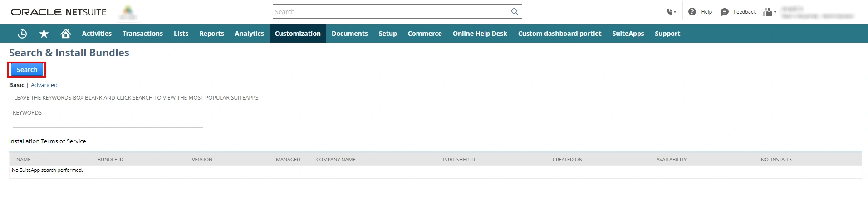Open Installation Terms of Service link
Viewport: 868px width, 214px height.
pos(48,141)
